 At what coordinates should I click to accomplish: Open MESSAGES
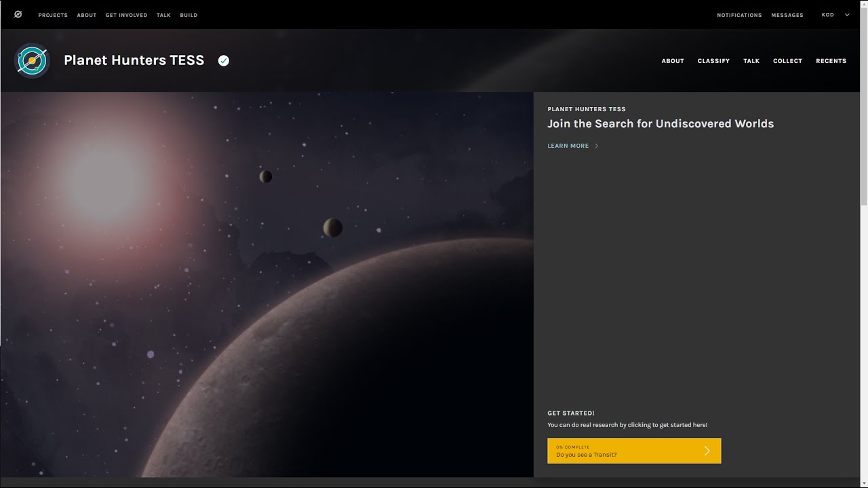(787, 15)
